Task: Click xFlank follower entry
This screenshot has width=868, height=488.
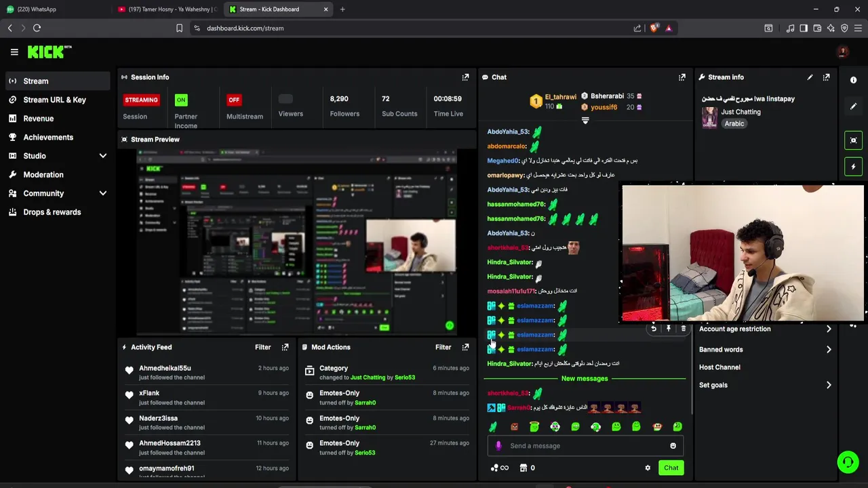Action: point(149,393)
